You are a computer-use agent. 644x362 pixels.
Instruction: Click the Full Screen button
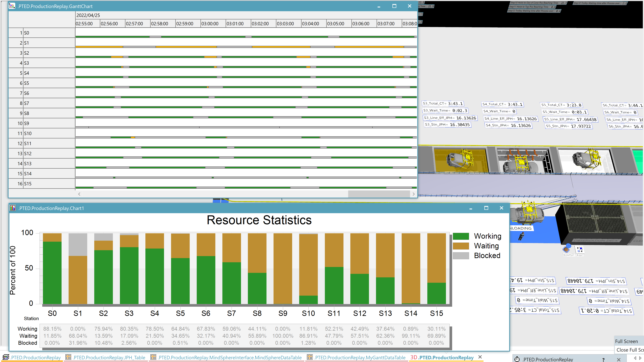pyautogui.click(x=626, y=341)
